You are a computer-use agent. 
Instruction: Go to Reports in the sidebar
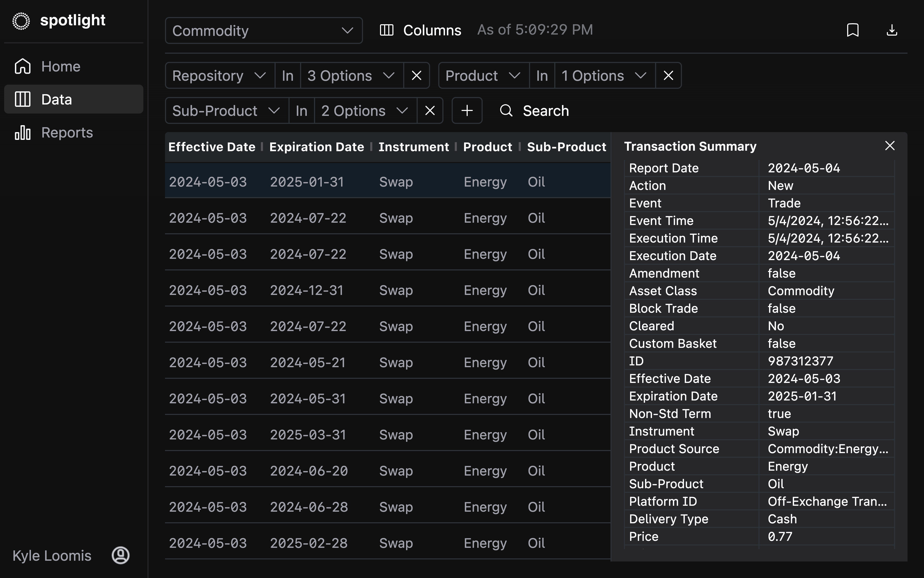74,133
